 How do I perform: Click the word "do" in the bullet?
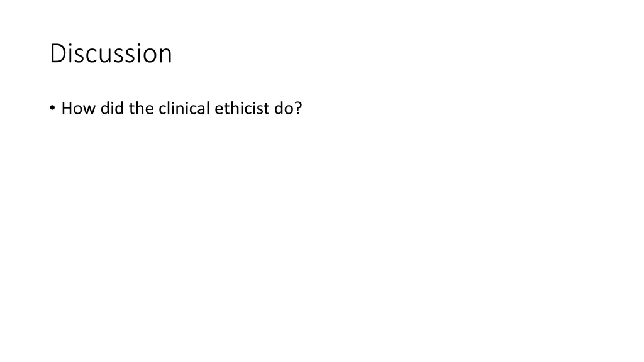pos(284,109)
